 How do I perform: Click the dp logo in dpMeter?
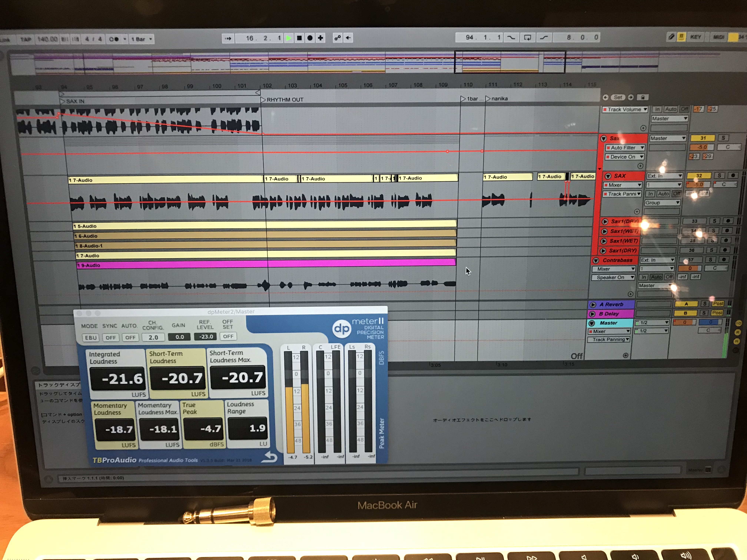pyautogui.click(x=342, y=329)
